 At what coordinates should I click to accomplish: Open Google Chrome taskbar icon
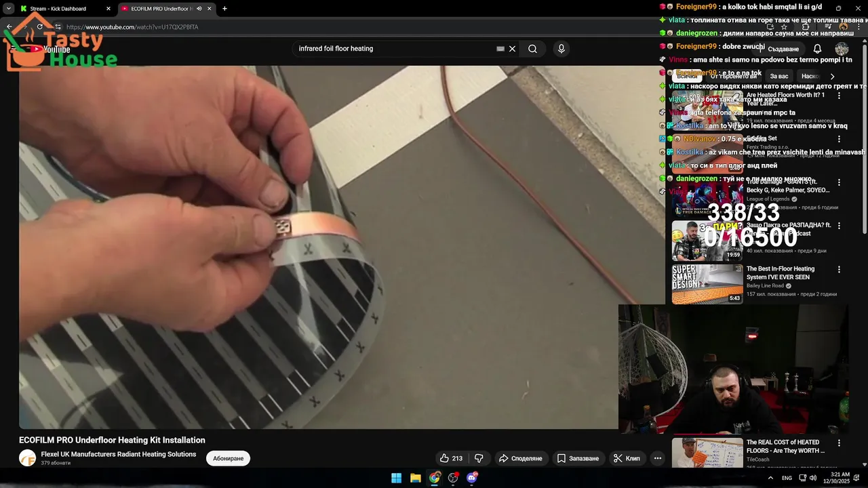coord(434,478)
